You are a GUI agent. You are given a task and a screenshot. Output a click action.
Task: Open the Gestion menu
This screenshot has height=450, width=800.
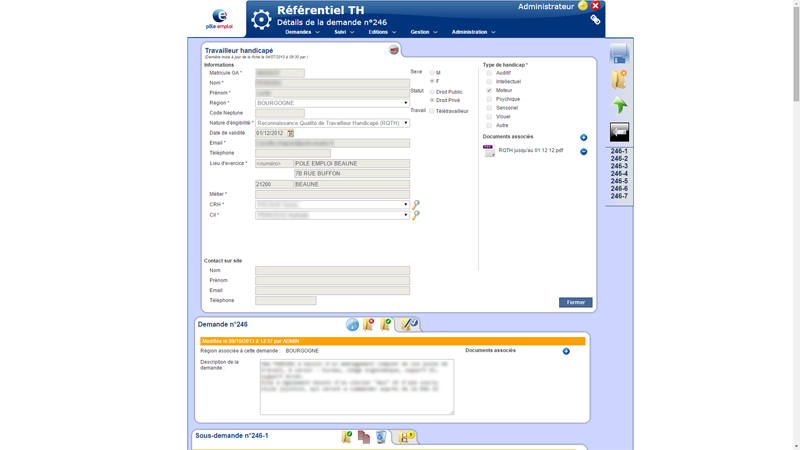click(x=423, y=32)
